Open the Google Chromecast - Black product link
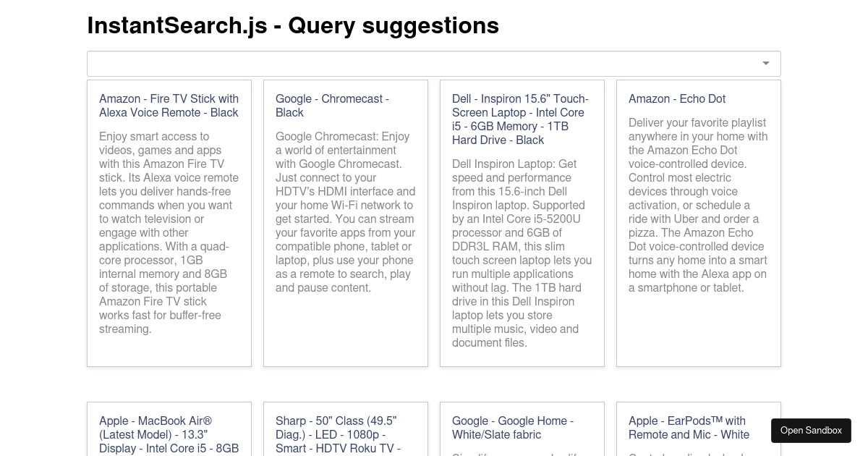 pyautogui.click(x=332, y=106)
